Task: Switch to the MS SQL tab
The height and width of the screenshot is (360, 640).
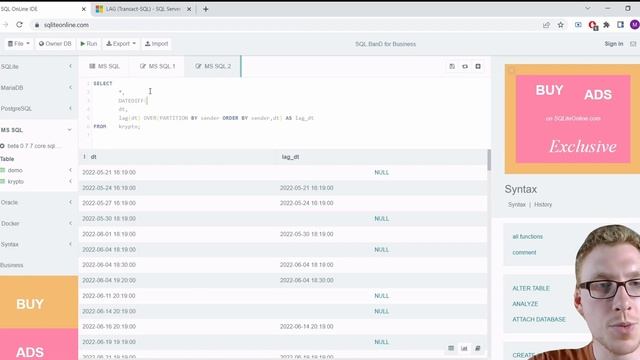Action: tap(104, 66)
